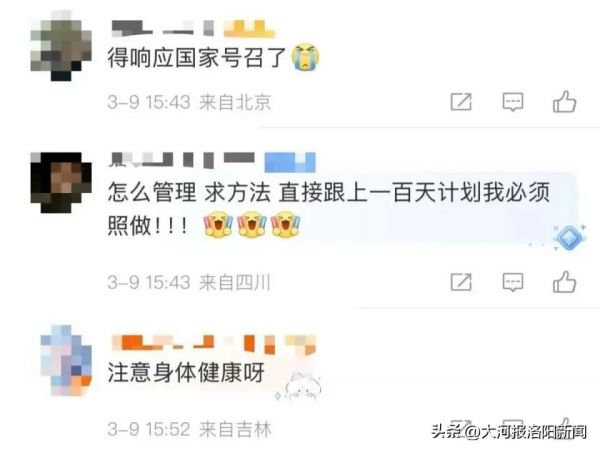Tap the blue badge beside second username
Screen dimensions: 600x452
click(x=290, y=162)
